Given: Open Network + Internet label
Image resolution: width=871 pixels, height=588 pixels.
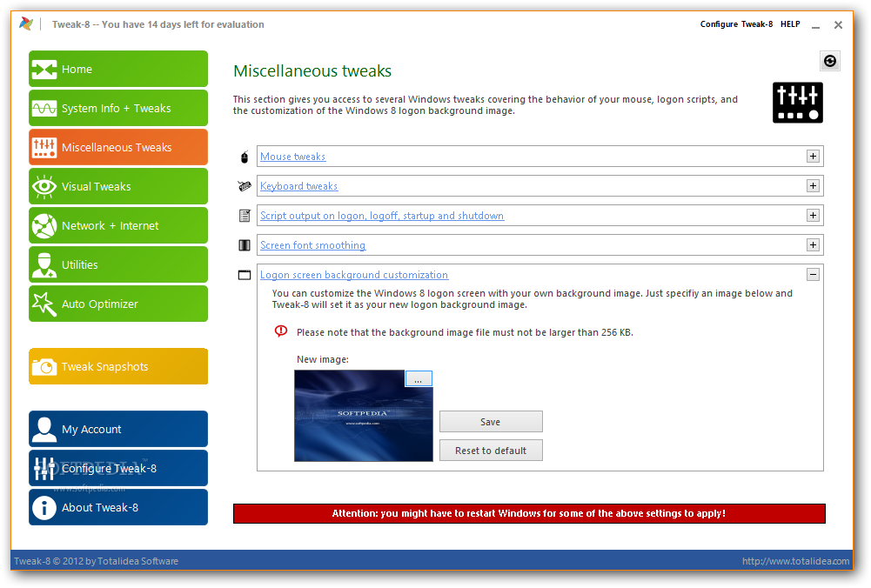Looking at the screenshot, I should coord(110,226).
